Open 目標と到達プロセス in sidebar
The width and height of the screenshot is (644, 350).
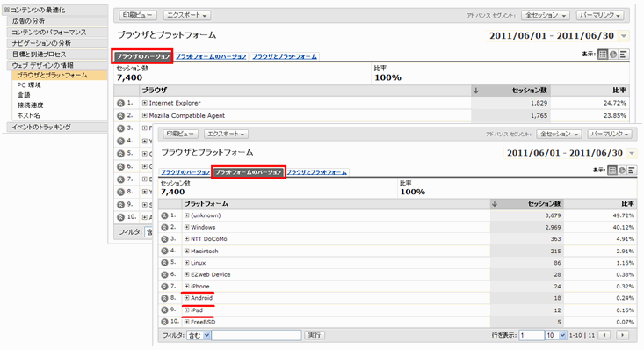coord(57,55)
